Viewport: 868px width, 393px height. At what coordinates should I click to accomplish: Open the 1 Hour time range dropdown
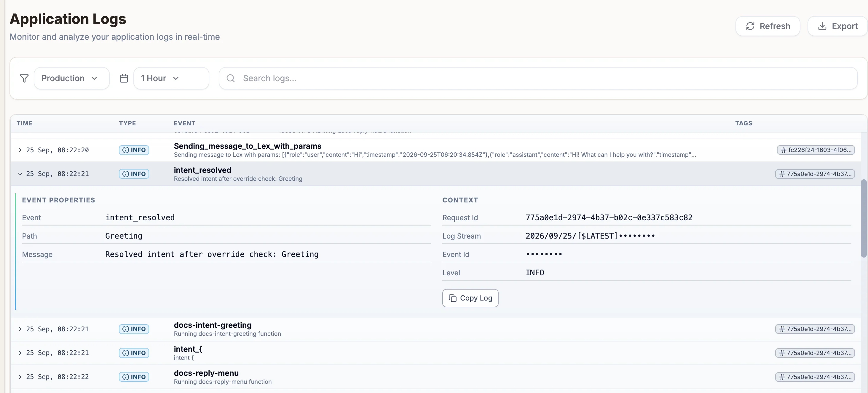tap(171, 78)
